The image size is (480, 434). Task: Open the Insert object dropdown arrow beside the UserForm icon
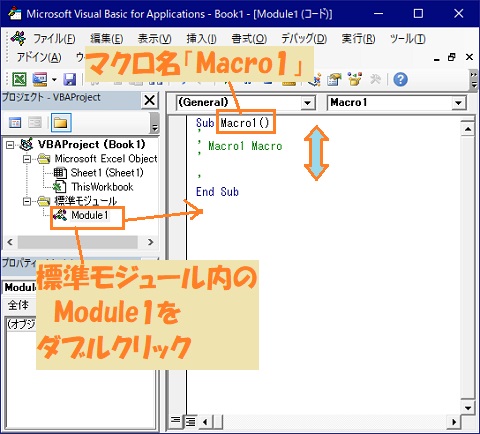pos(54,80)
